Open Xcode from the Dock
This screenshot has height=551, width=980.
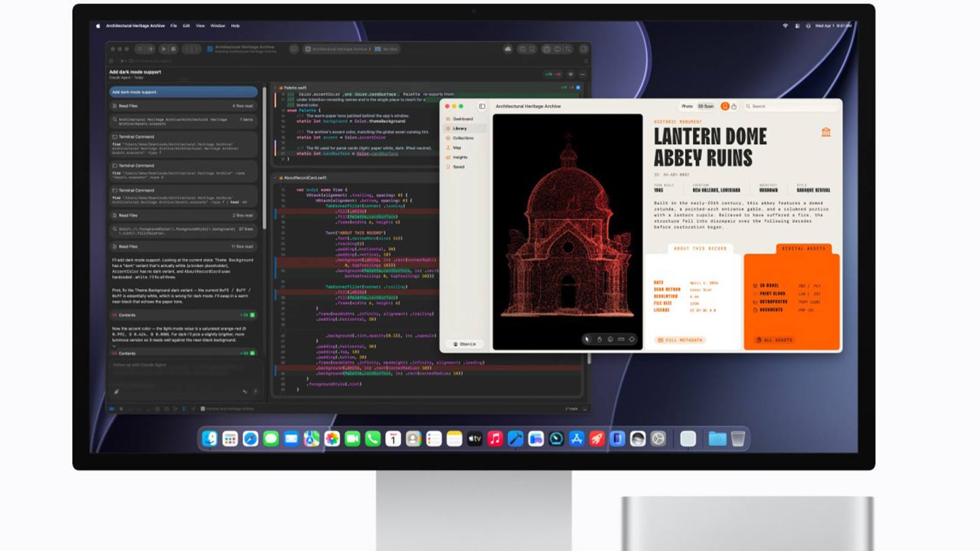516,438
